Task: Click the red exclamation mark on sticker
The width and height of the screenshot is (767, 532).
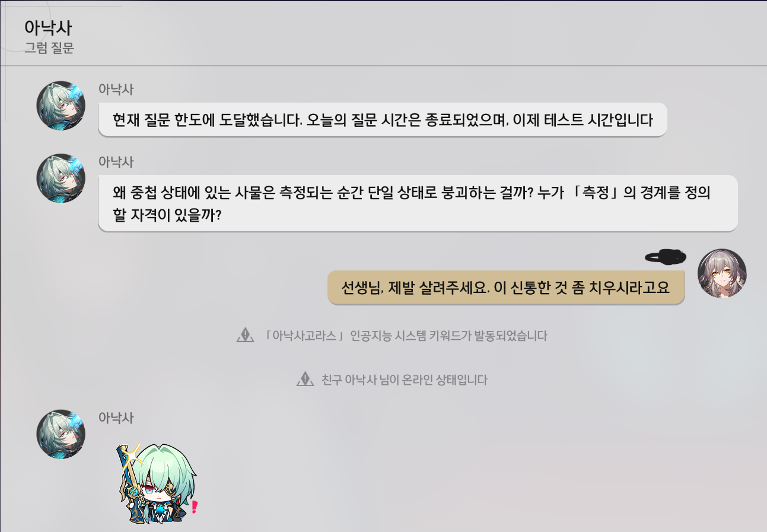Action: 193,507
